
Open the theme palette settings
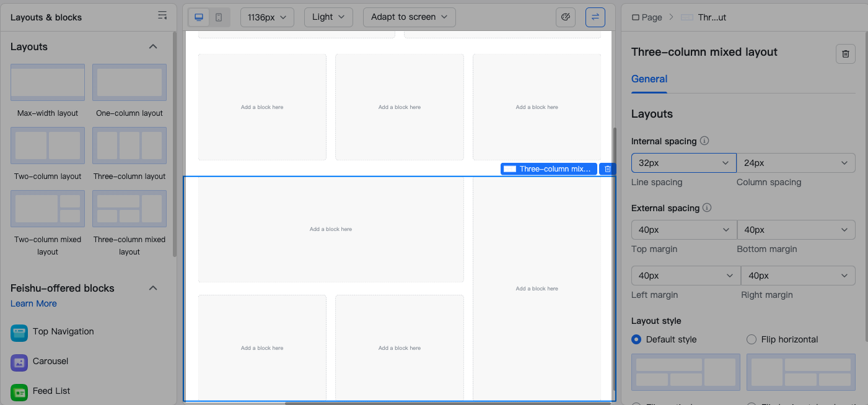(565, 17)
